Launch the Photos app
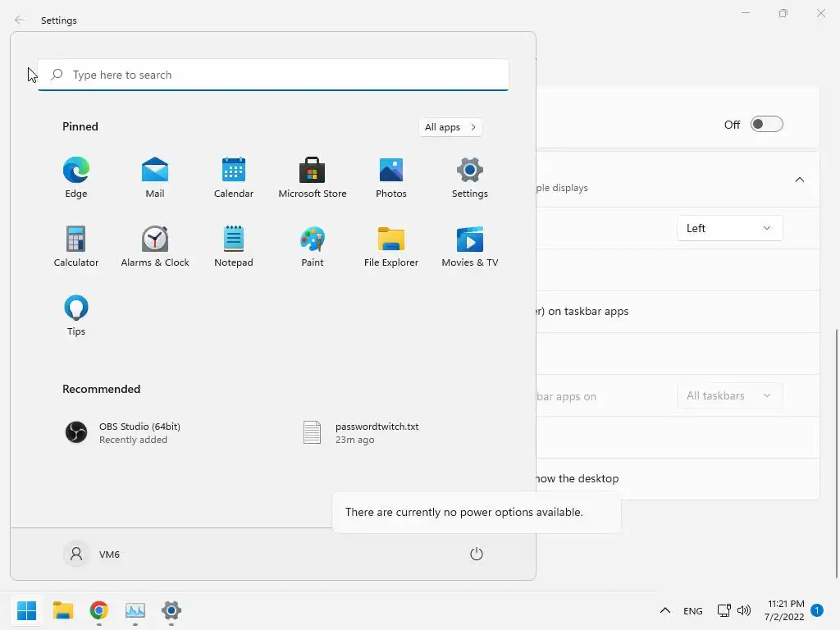 [391, 178]
